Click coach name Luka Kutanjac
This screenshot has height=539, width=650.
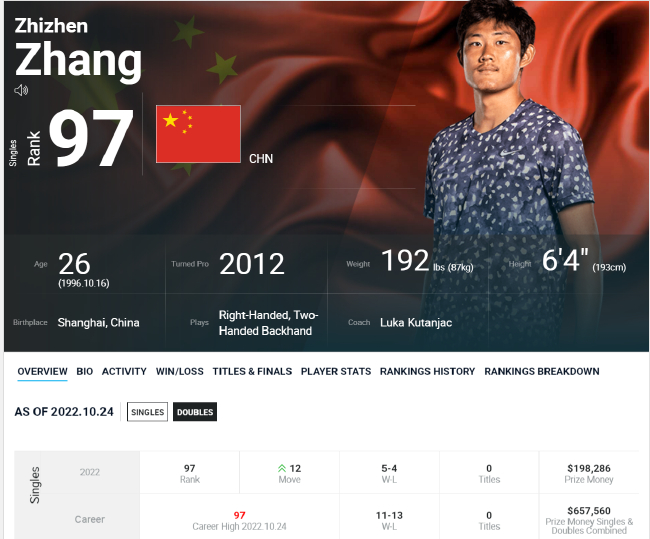pos(416,323)
